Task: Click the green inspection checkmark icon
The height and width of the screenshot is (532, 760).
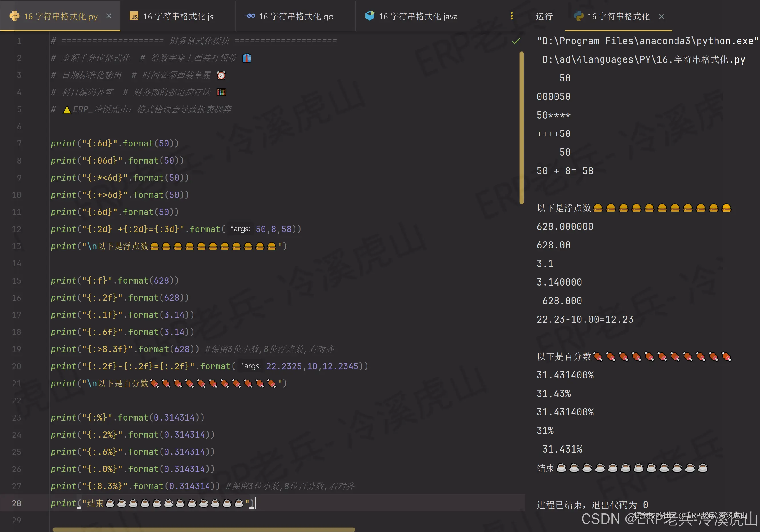Action: [x=516, y=41]
